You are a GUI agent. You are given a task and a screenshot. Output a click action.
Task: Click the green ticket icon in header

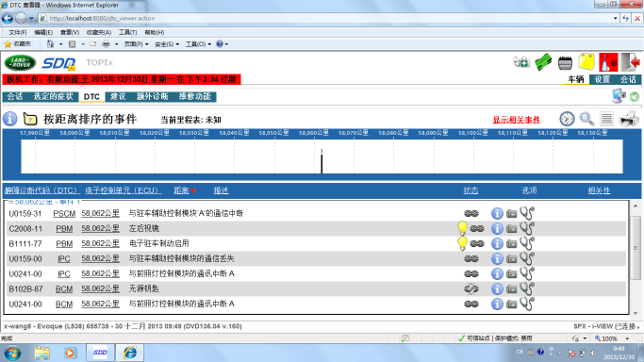[x=543, y=62]
